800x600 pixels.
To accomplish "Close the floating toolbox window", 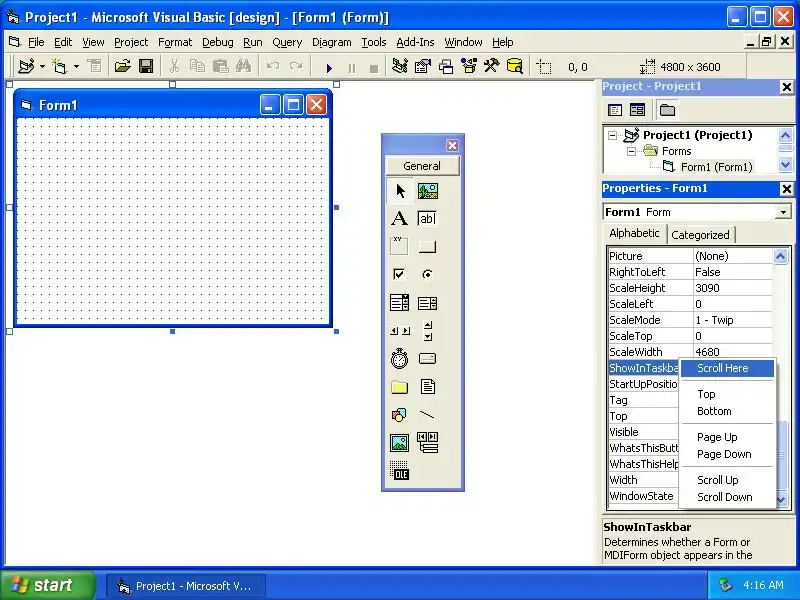I will 452,145.
